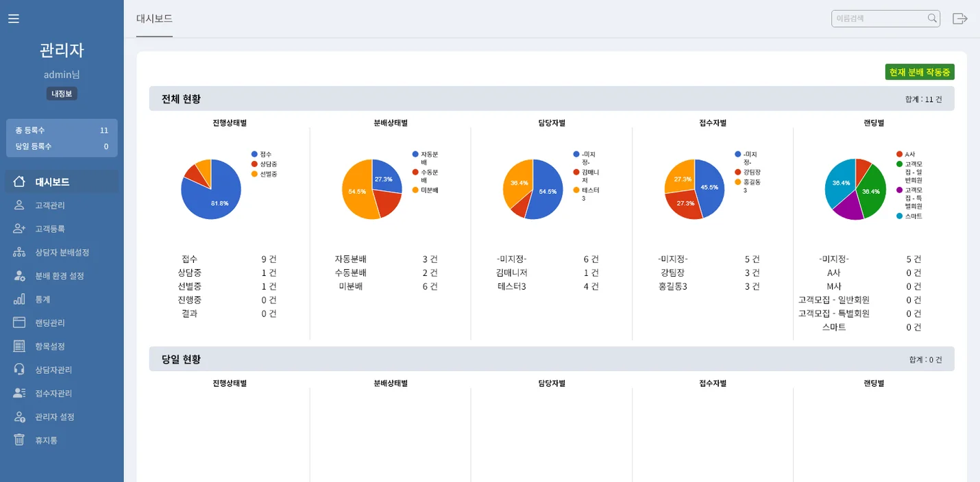
Task: Click the search magnifier icon
Action: tap(931, 18)
